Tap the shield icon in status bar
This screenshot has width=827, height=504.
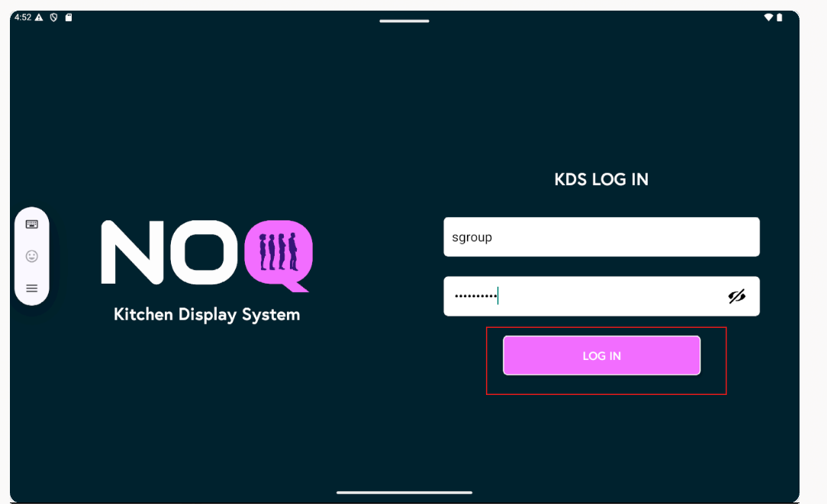tap(53, 17)
